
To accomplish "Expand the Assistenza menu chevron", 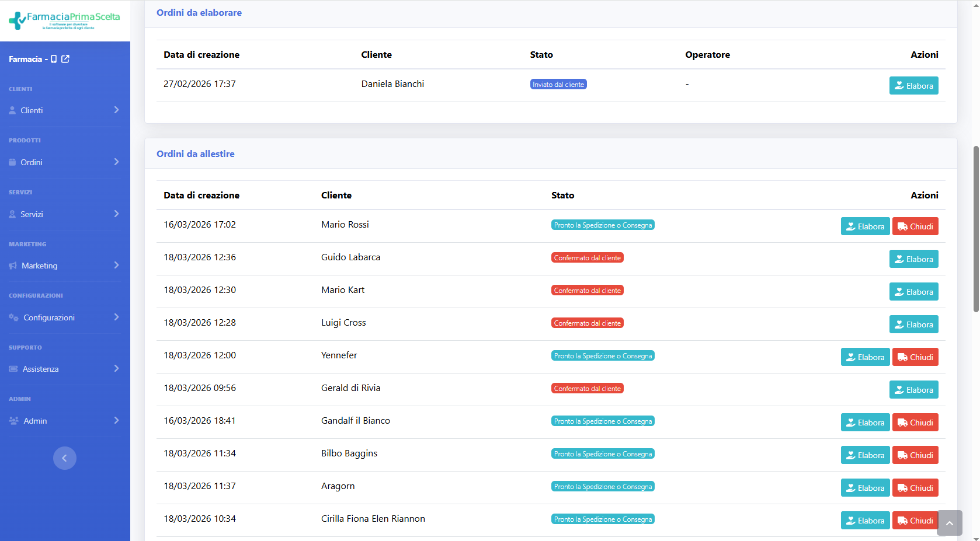I will 116,369.
